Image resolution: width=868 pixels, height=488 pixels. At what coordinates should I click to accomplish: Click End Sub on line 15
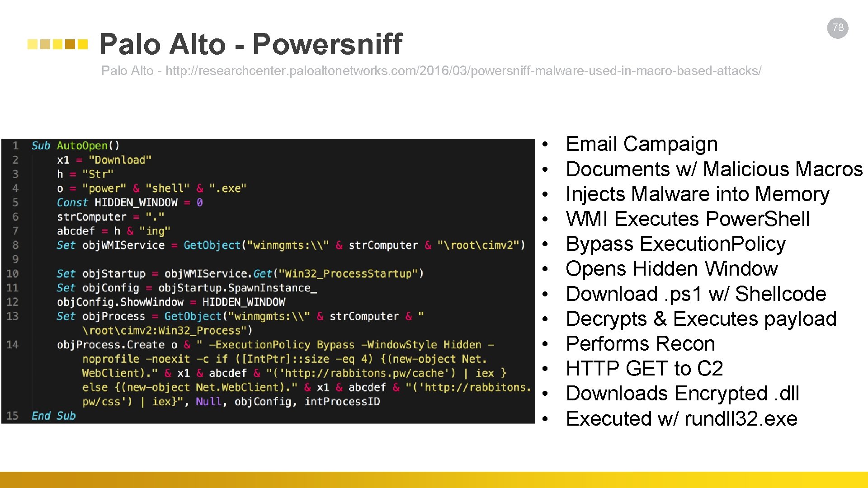point(53,416)
